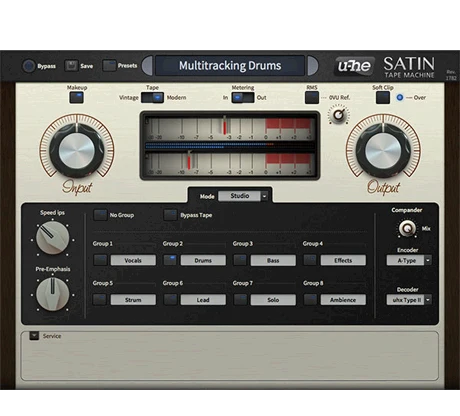The image size is (460, 416).
Task: Click the u-he logo
Action: click(x=355, y=66)
